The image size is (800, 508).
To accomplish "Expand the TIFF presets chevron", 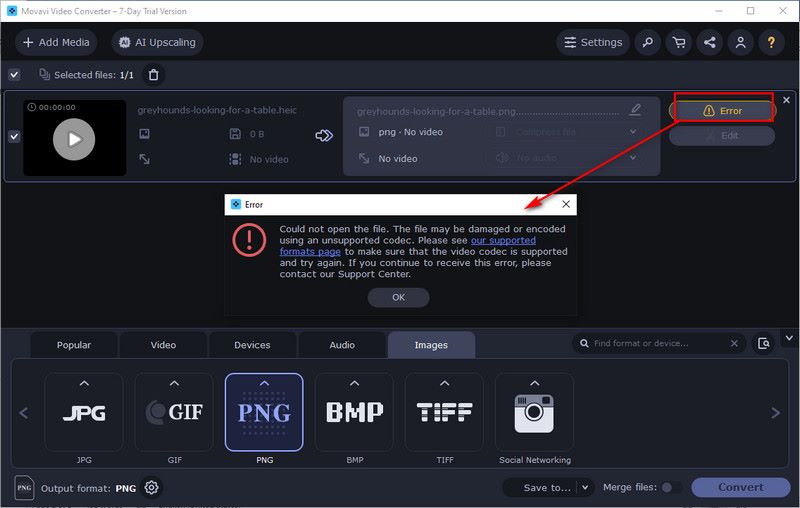I will (x=445, y=383).
